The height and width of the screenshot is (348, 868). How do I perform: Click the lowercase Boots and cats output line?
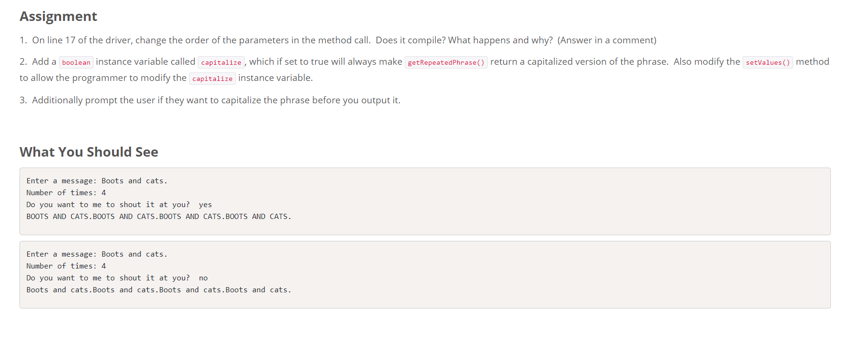coord(159,290)
